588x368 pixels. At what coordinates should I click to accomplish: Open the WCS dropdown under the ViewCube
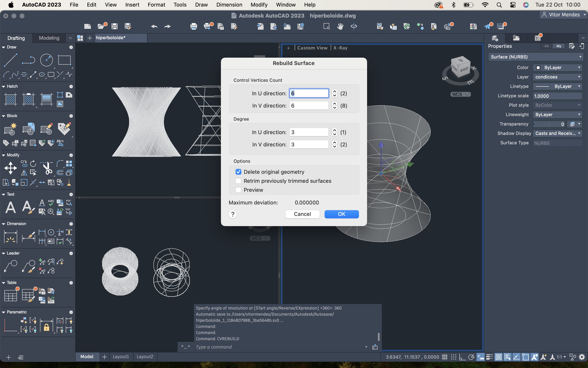[460, 94]
